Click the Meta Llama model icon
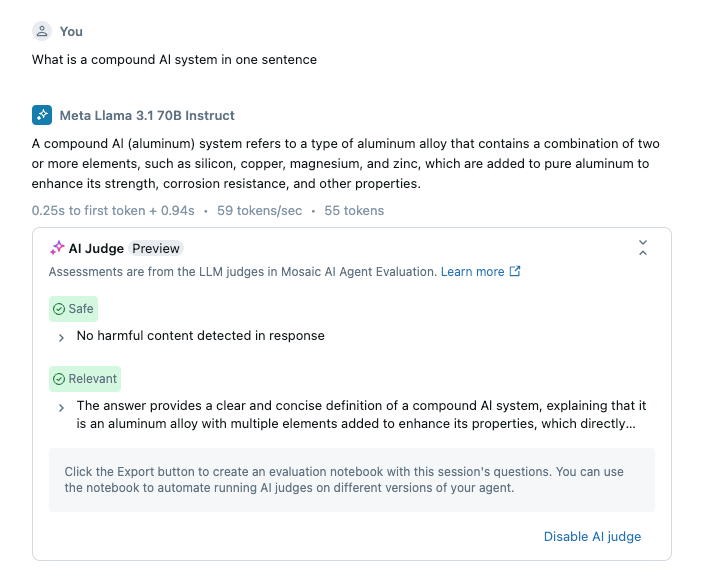Screen dimensions: 701x570 point(41,115)
